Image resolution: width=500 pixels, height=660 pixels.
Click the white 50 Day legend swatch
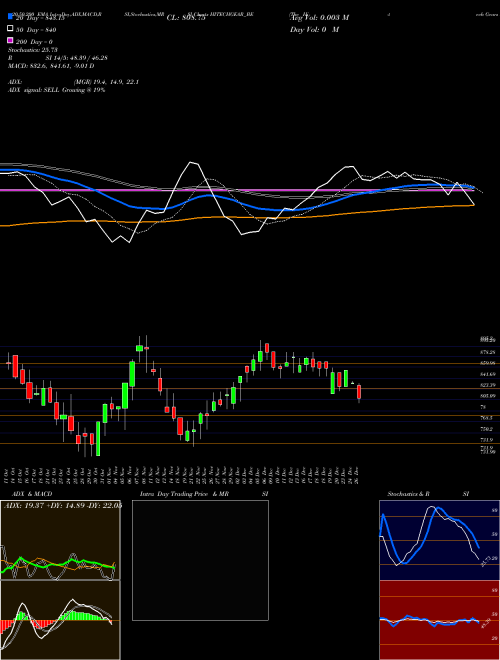tap(11, 29)
